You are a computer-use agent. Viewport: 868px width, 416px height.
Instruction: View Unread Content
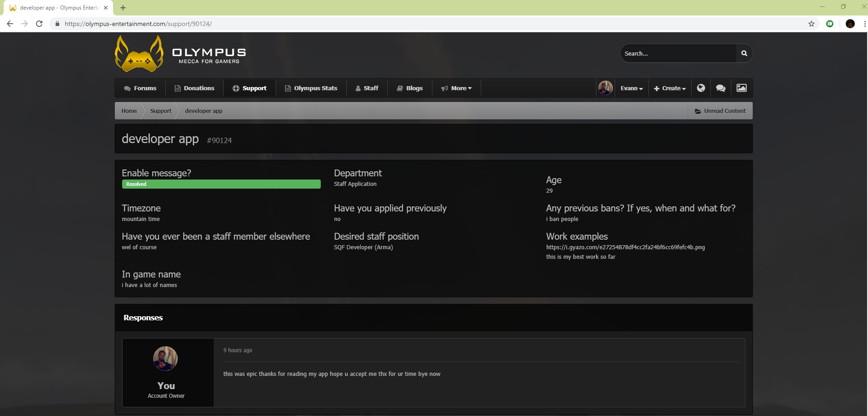tap(720, 111)
